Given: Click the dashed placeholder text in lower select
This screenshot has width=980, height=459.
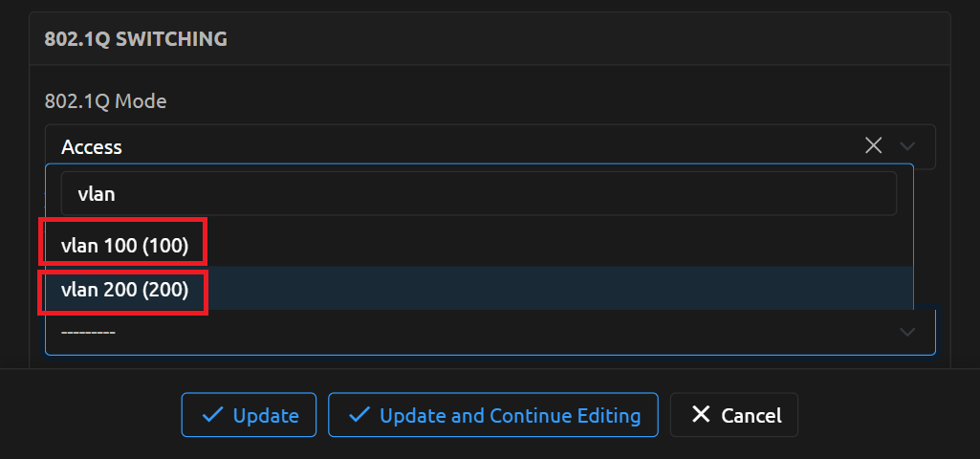Looking at the screenshot, I should tap(88, 332).
